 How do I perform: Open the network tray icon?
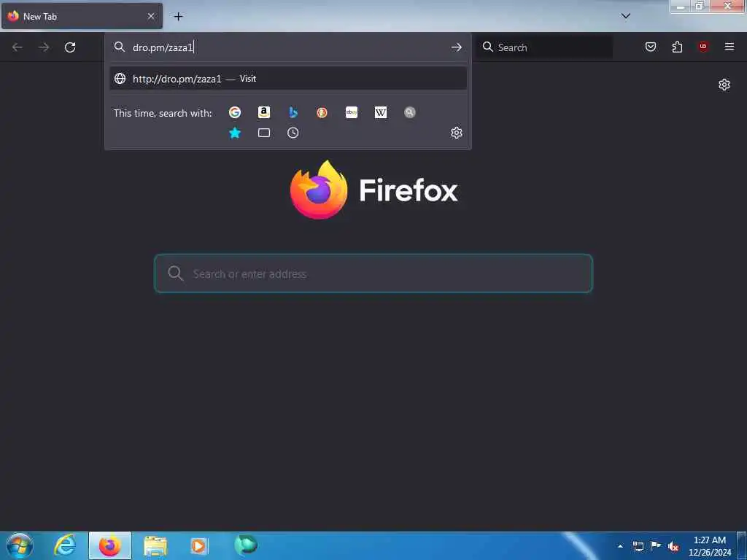click(638, 546)
